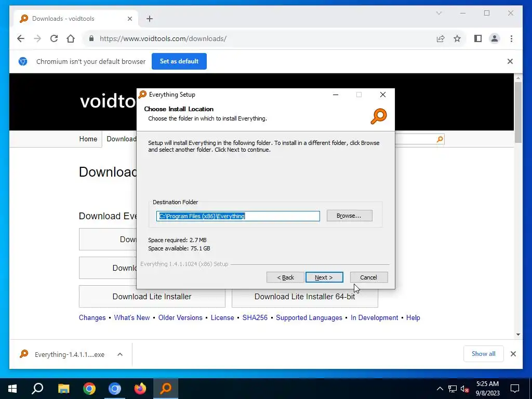The image size is (532, 399).
Task: Select Everything Setup taskbar icon
Action: pos(166,389)
